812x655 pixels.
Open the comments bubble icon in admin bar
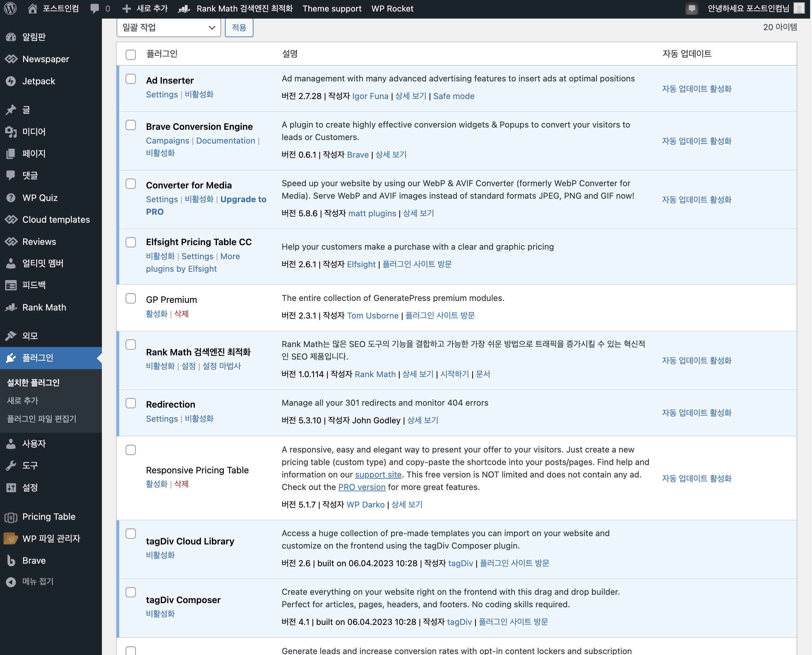[95, 8]
